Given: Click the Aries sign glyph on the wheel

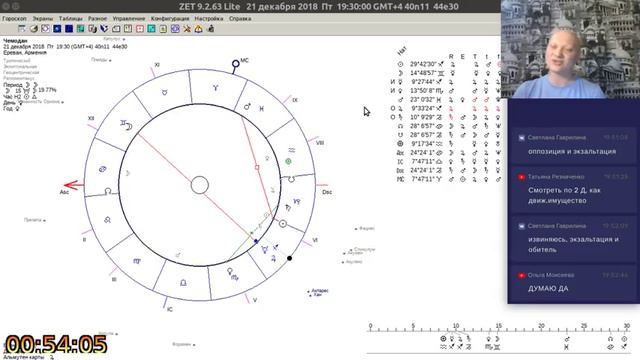Looking at the screenshot, I should (216, 88).
